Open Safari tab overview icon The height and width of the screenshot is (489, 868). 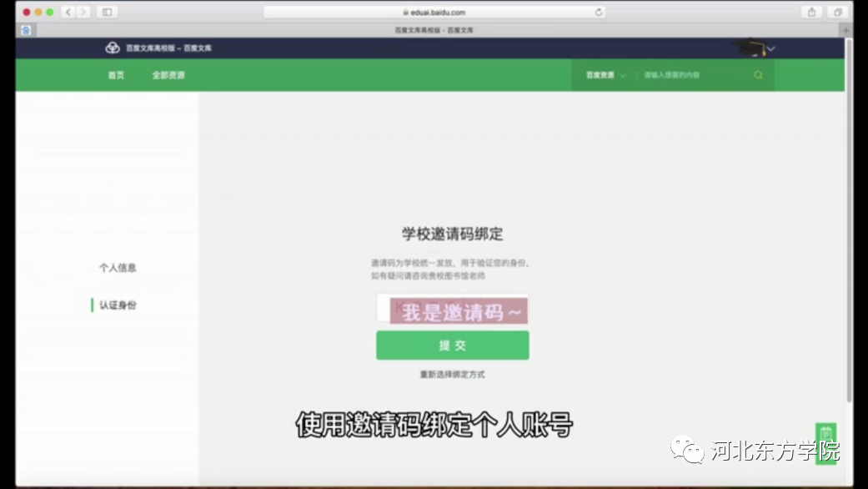point(838,12)
